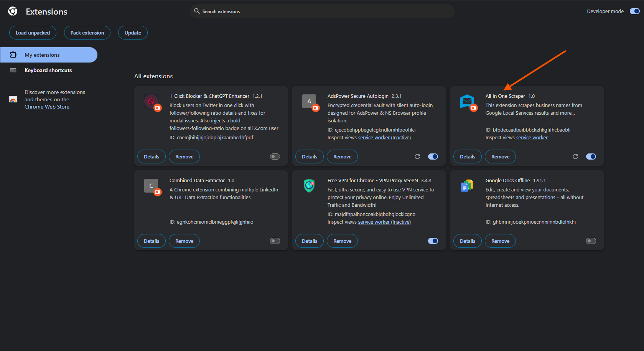Focus the Search extensions field

pyautogui.click(x=322, y=11)
